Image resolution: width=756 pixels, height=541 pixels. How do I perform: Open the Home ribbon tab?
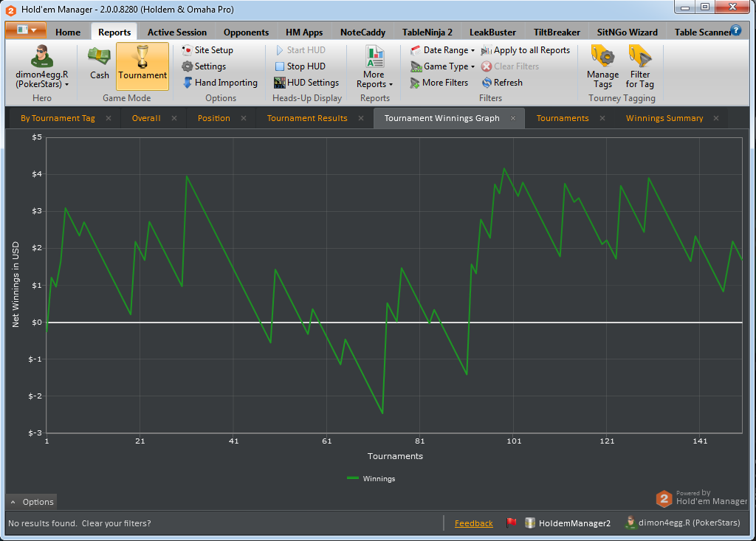[x=68, y=32]
